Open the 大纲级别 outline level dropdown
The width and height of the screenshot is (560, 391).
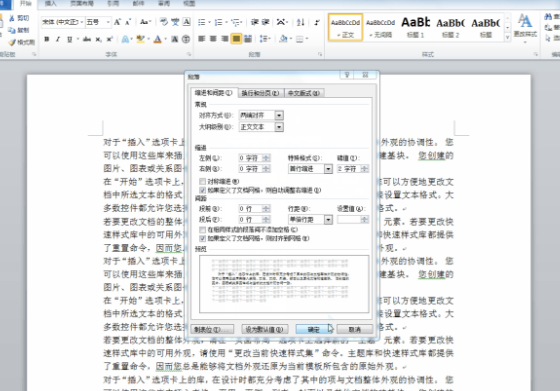[x=279, y=127]
